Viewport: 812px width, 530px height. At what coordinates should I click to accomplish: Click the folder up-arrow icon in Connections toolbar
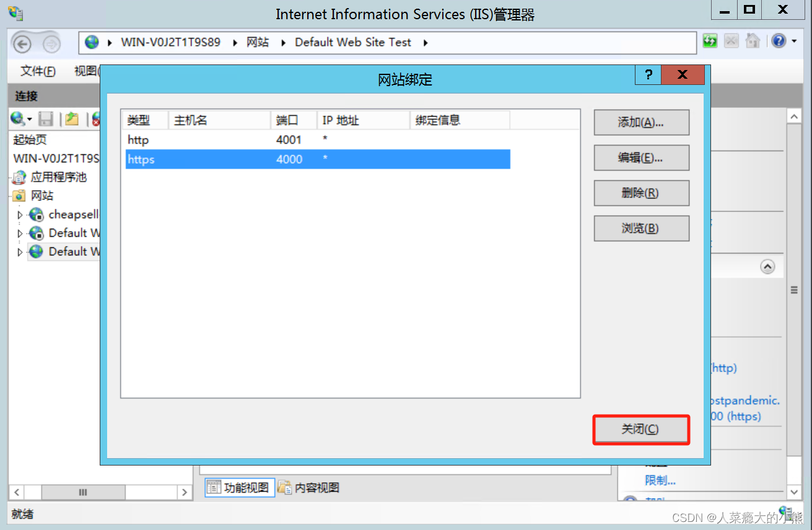point(72,118)
